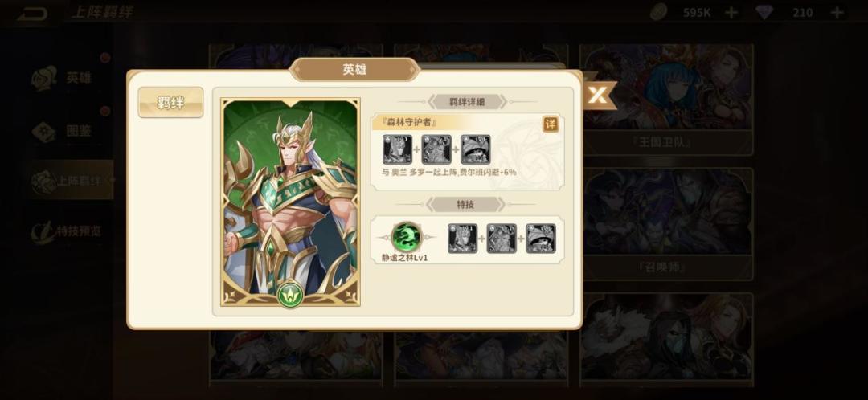Select third hero portrait in 特技 row
The width and height of the screenshot is (868, 400).
click(x=541, y=239)
